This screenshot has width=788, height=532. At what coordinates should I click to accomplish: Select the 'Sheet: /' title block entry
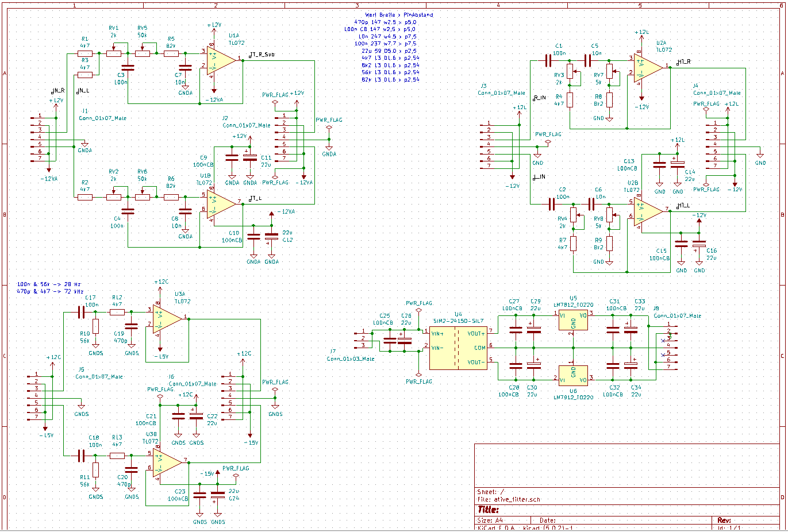point(491,492)
